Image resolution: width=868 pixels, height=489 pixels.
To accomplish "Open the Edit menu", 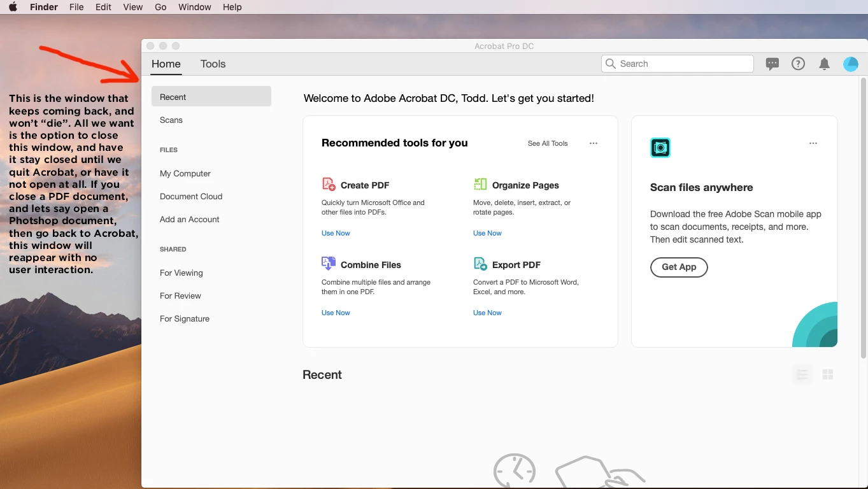I will coord(103,7).
